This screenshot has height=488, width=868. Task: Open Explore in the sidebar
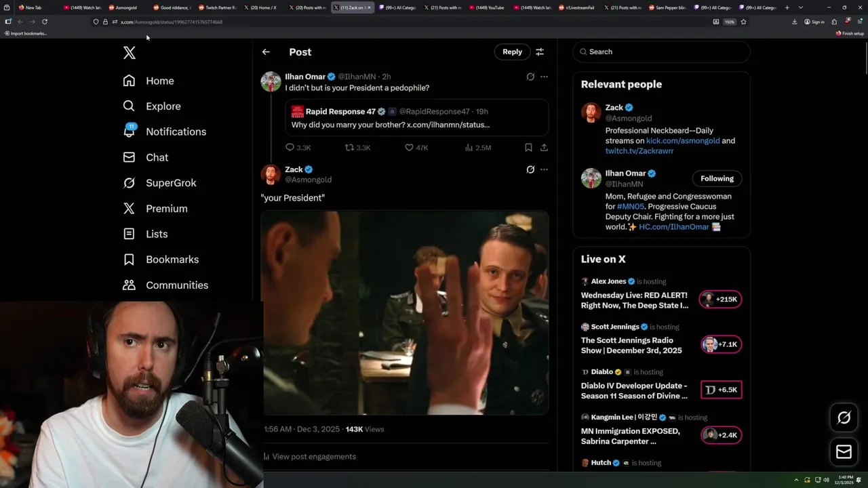(x=152, y=106)
